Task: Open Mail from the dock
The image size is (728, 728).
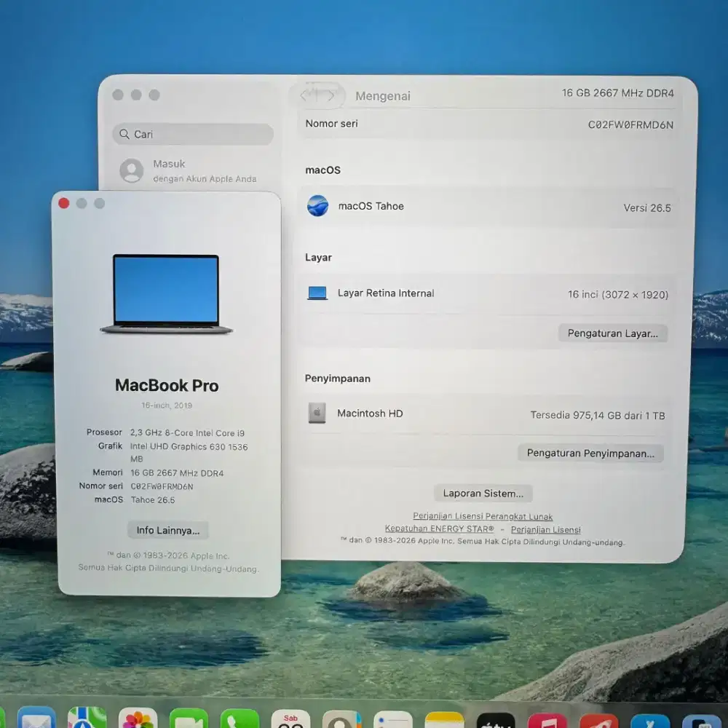Action: 36,717
